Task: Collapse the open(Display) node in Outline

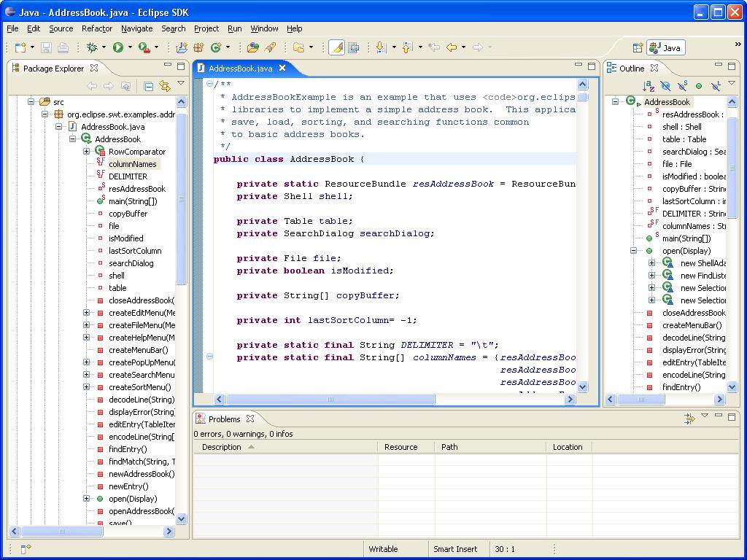Action: click(634, 251)
